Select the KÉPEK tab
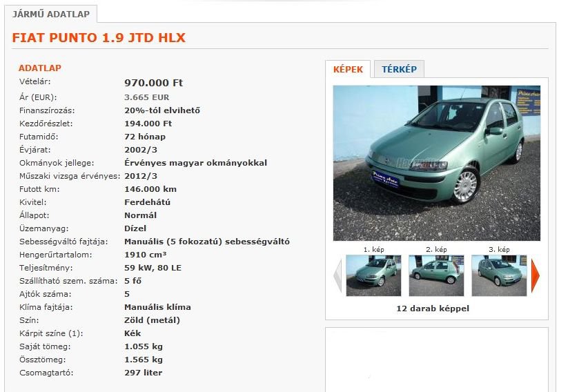Screen dimensions: 588x392 (348, 69)
